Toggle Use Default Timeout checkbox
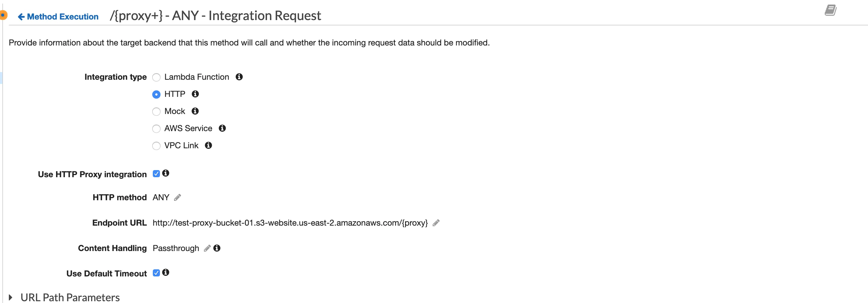 point(156,273)
